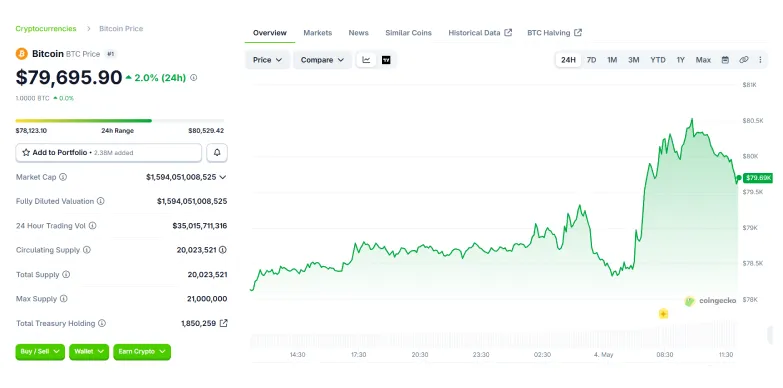Click Circulating Supply label info icon
Image resolution: width=783 pixels, height=388 pixels.
[87, 250]
